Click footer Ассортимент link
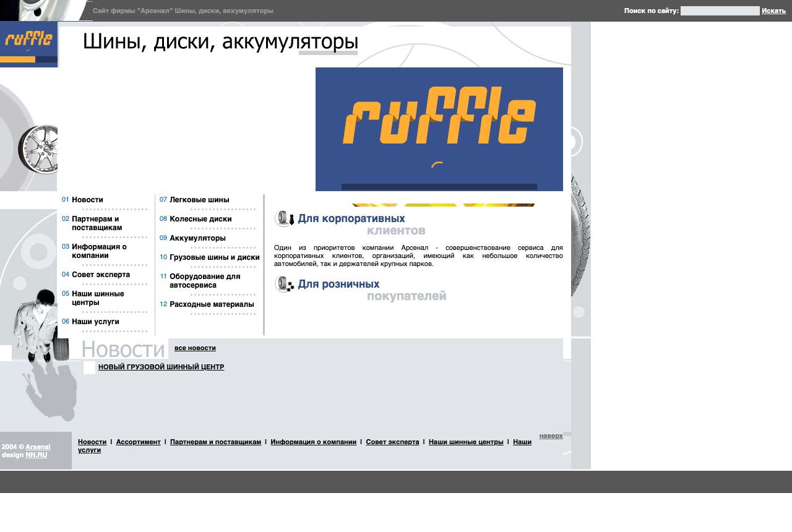Viewport: 792px width, 532px height. click(139, 442)
